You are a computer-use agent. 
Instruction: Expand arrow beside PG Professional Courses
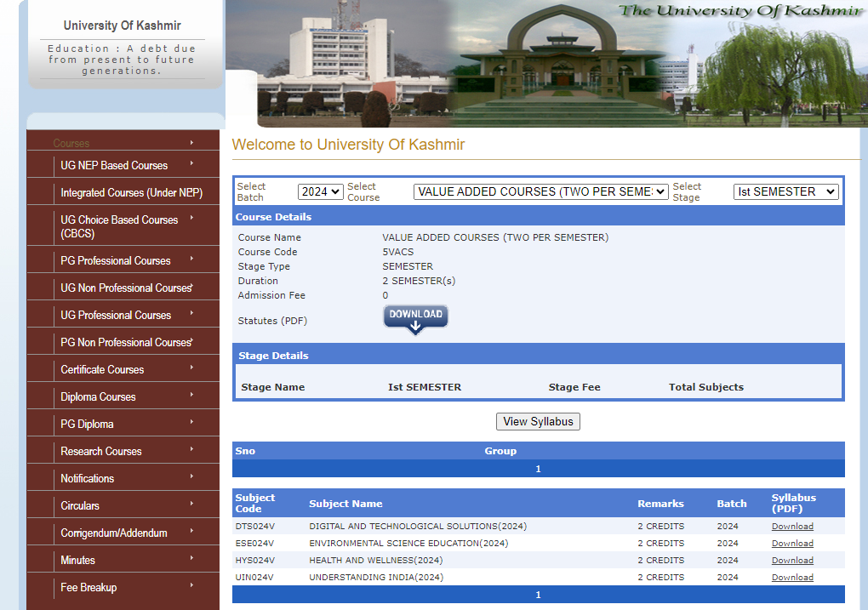[191, 259]
